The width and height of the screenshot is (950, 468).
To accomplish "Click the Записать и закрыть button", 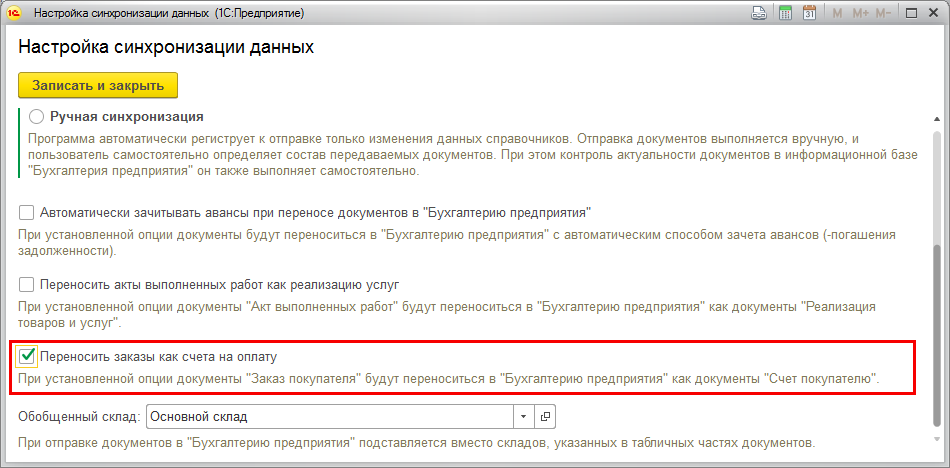I will point(98,85).
